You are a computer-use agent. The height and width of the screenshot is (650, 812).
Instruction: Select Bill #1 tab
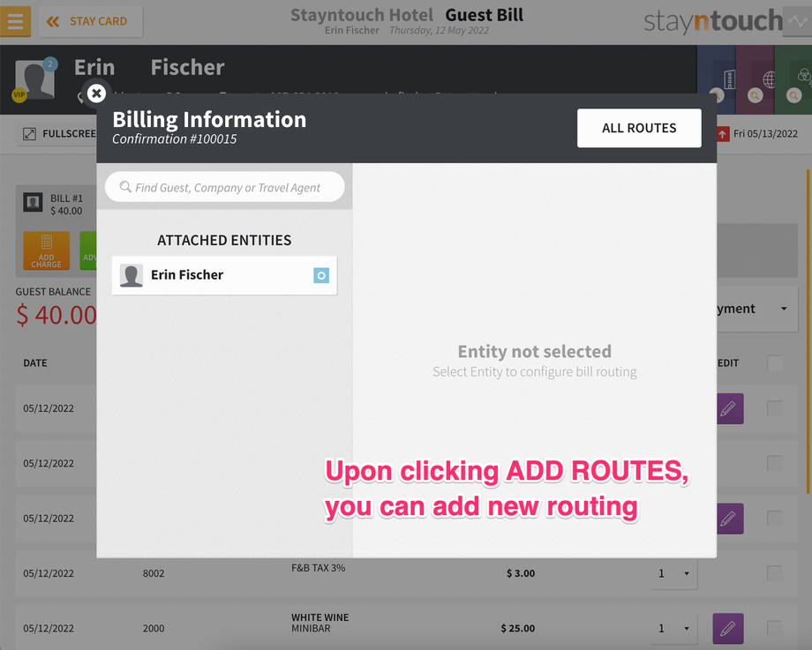pyautogui.click(x=56, y=205)
